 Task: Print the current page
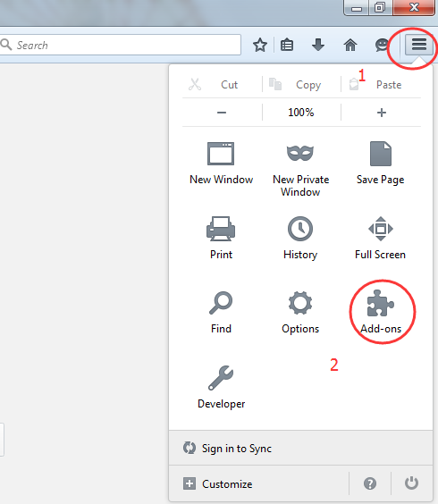[x=221, y=239]
